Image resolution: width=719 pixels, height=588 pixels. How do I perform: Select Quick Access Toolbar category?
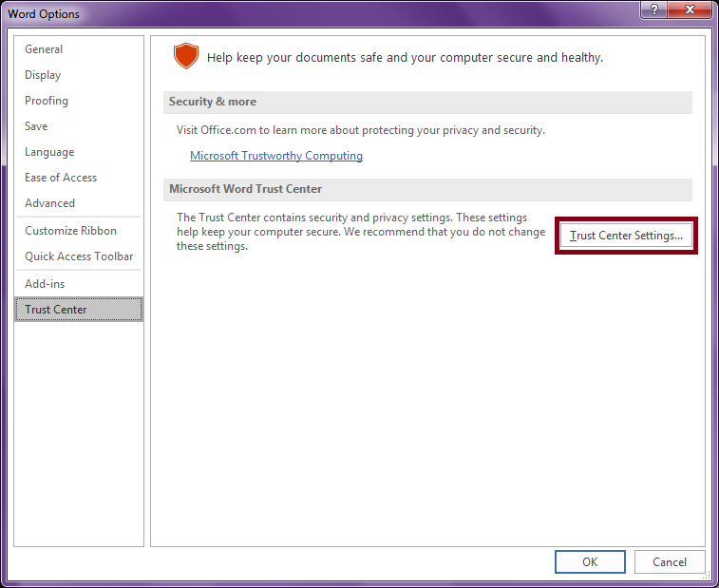point(79,256)
